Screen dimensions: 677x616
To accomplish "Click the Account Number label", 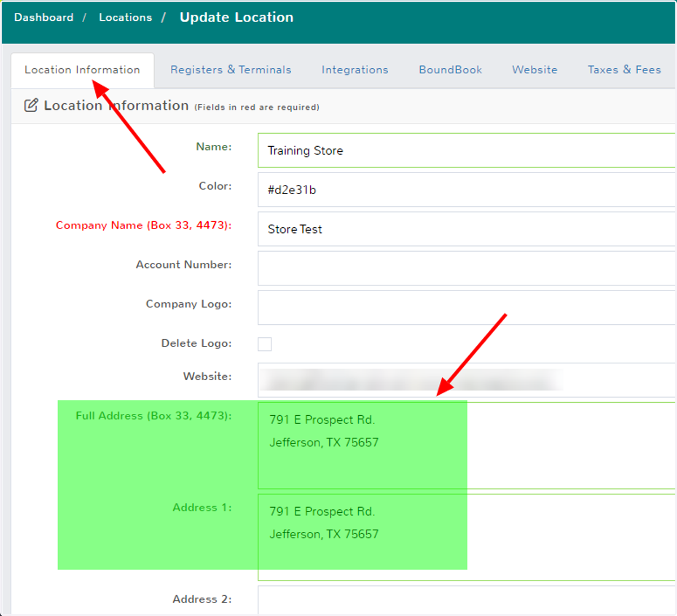I will [x=183, y=265].
